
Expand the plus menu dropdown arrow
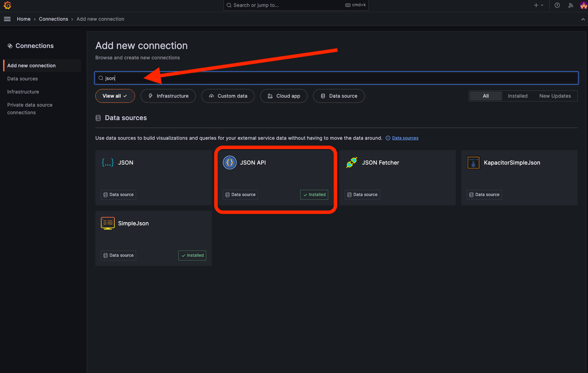coord(542,5)
